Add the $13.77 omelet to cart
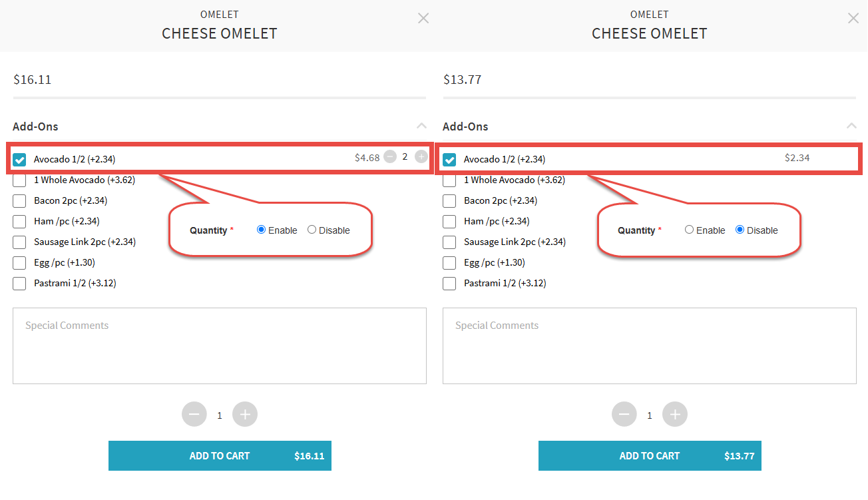Viewport: 868px width, 500px height. [x=650, y=456]
